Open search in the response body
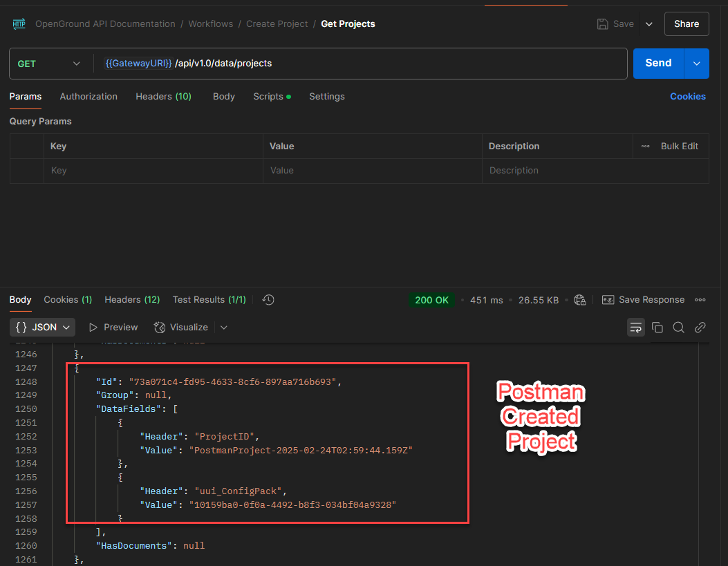This screenshot has height=566, width=728. (x=678, y=328)
